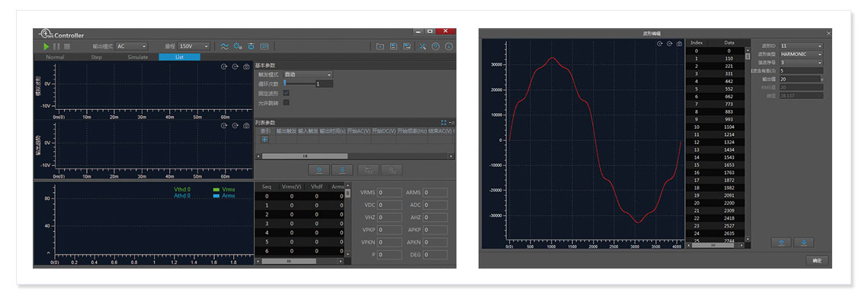Click the Vhdf column header

pyautogui.click(x=317, y=186)
